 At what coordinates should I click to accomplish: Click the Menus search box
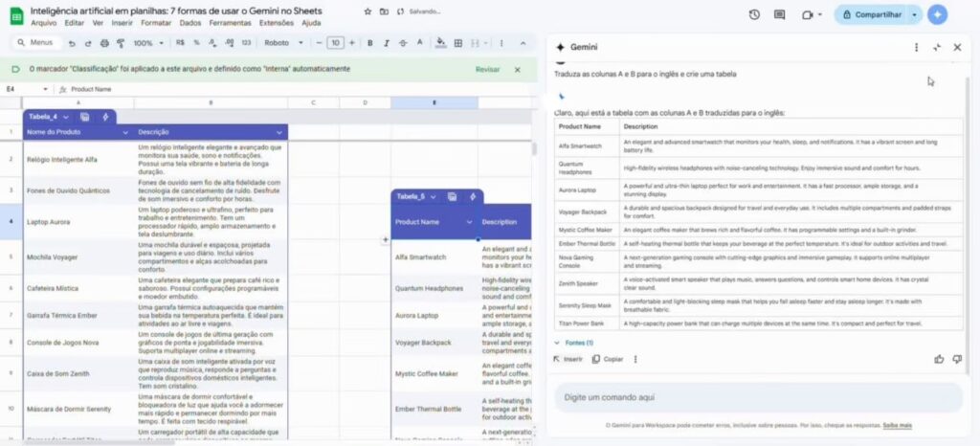click(36, 42)
